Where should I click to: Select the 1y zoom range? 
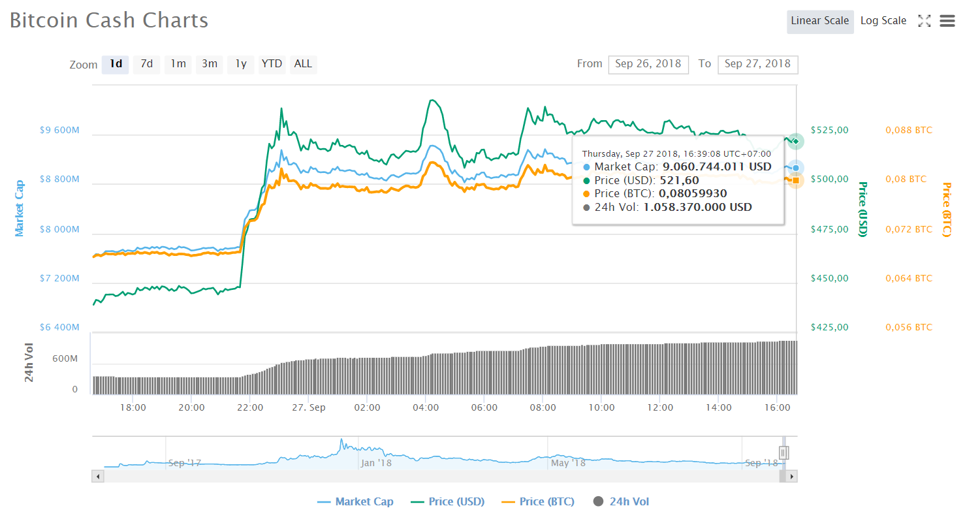point(241,64)
